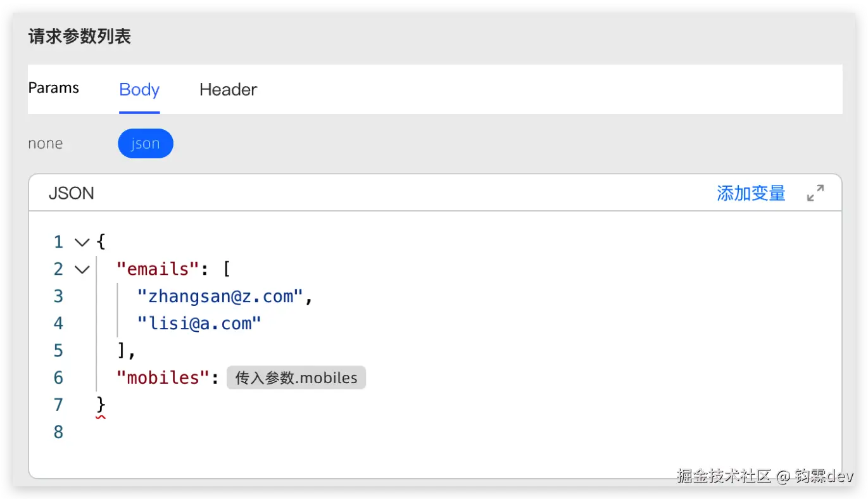Select the Body tab
868x499 pixels.
139,89
